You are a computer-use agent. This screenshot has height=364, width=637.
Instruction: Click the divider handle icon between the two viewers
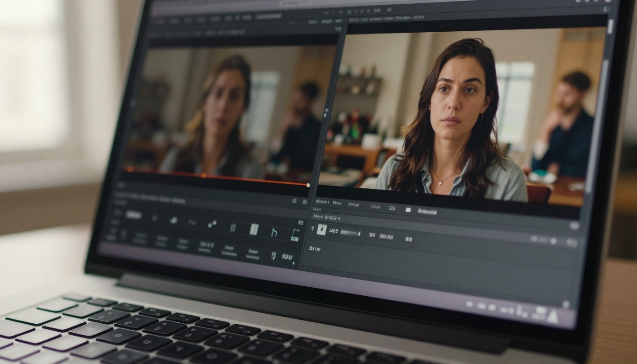[x=326, y=114]
